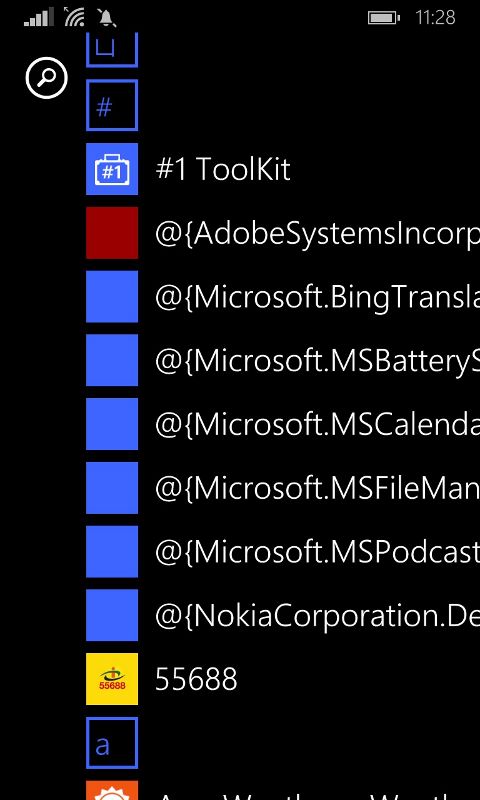The height and width of the screenshot is (800, 480).
Task: Select the 55688 list entry text
Action: (x=196, y=679)
